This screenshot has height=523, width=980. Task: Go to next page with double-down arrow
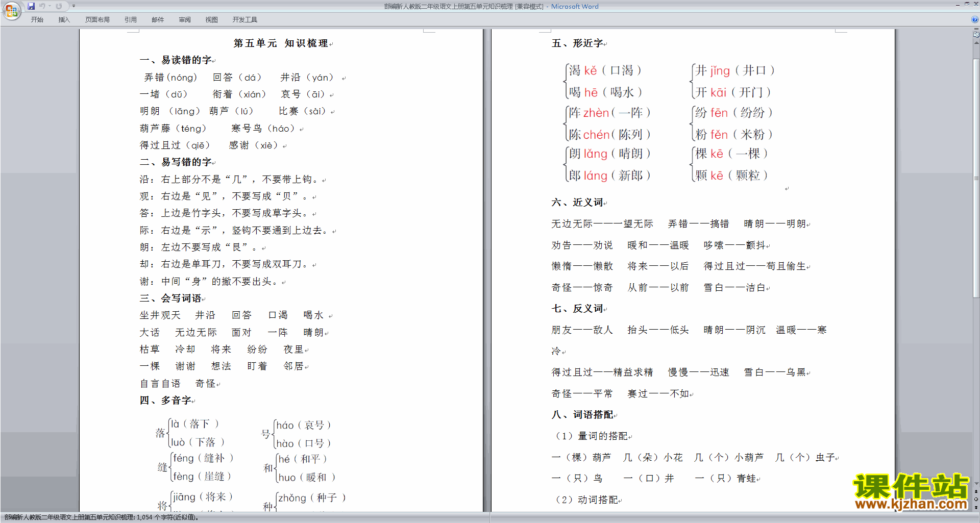tap(976, 508)
